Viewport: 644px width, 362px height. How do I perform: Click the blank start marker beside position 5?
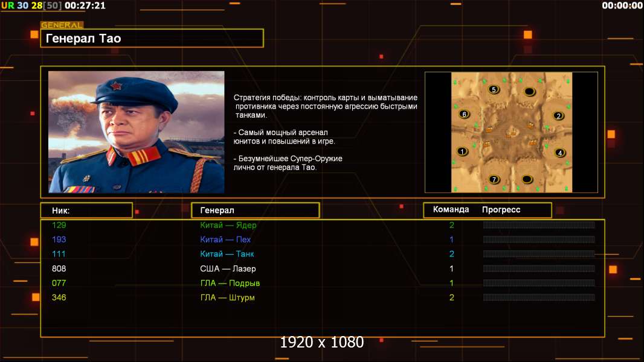530,91
